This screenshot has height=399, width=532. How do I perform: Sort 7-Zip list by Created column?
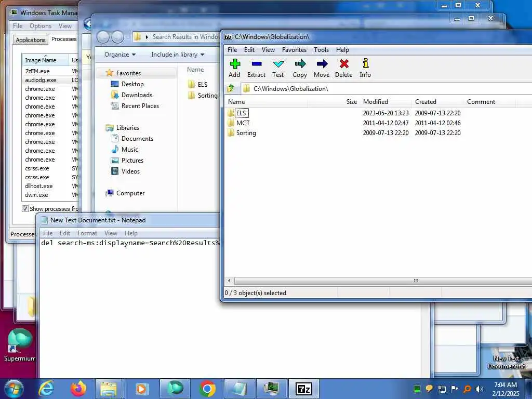(x=437, y=102)
